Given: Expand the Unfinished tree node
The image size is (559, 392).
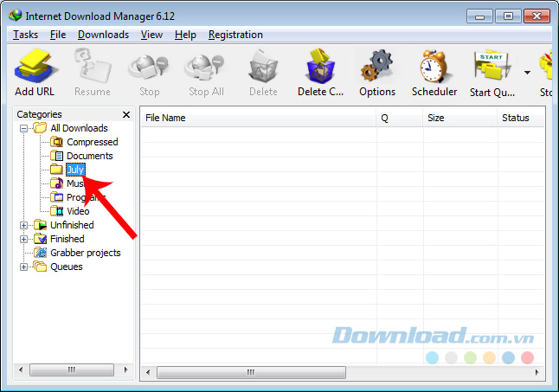Looking at the screenshot, I should 23,225.
